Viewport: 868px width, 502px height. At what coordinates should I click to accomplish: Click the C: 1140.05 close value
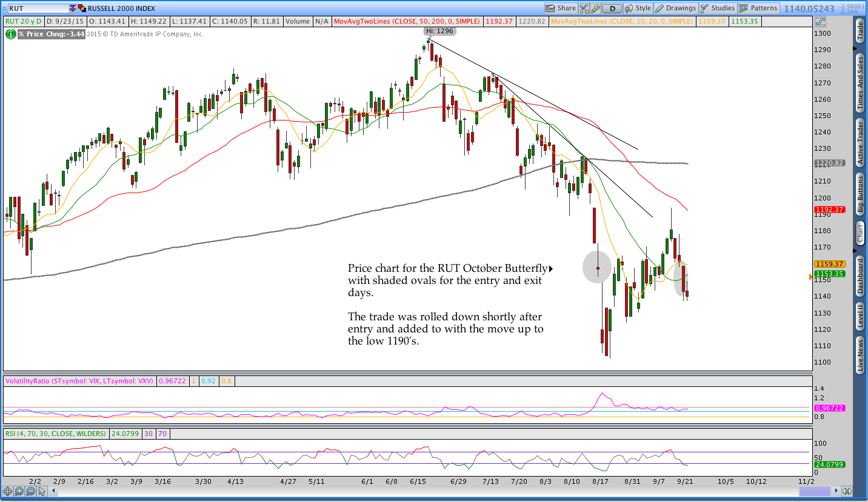click(x=230, y=21)
